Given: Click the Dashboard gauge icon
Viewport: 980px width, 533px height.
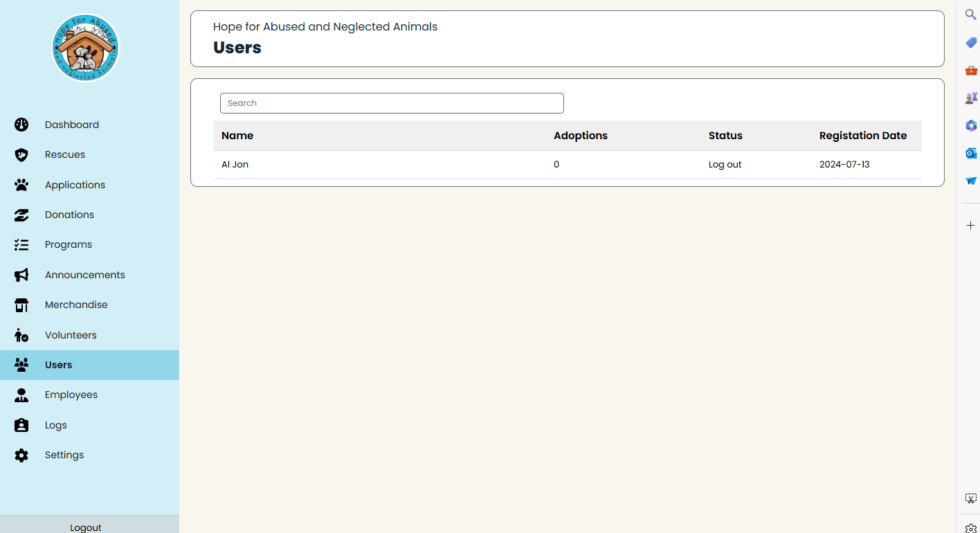Looking at the screenshot, I should click(21, 125).
